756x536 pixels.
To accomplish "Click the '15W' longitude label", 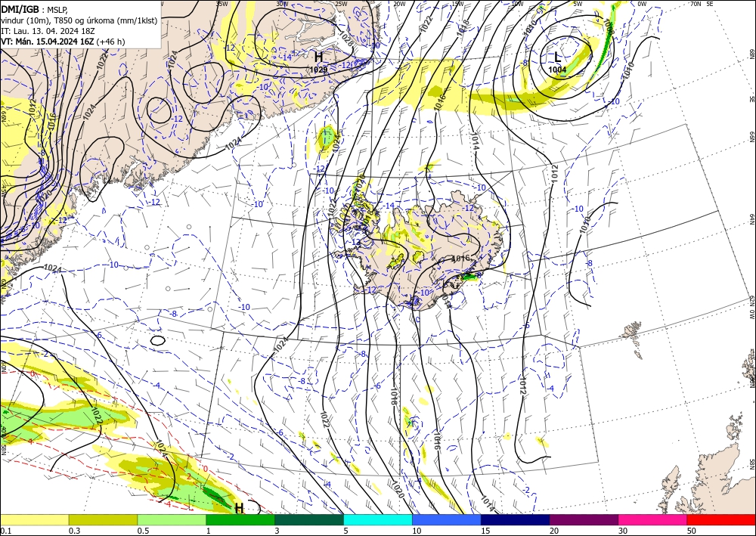I will tap(457, 3).
